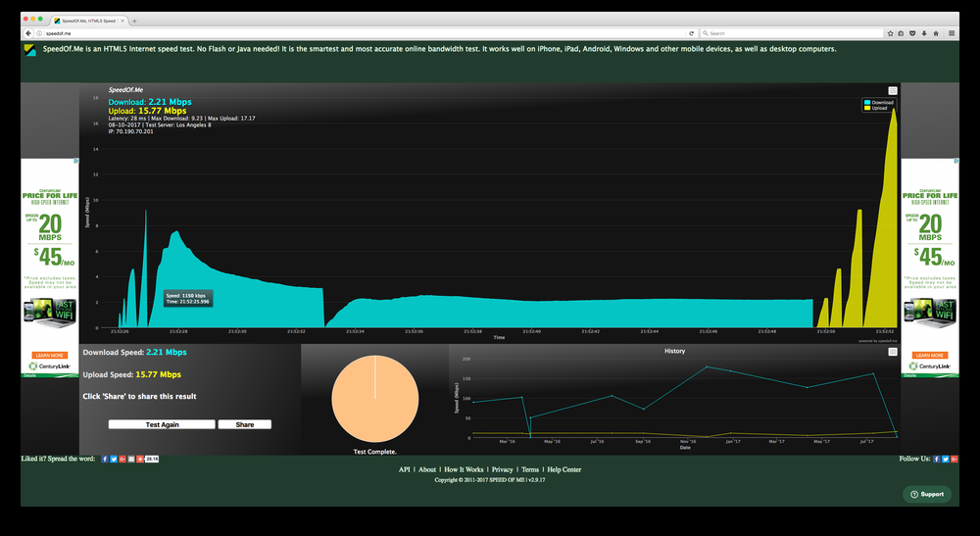The width and height of the screenshot is (980, 536).
Task: Click the SpeedOf.Me logo in page header
Action: tap(30, 50)
